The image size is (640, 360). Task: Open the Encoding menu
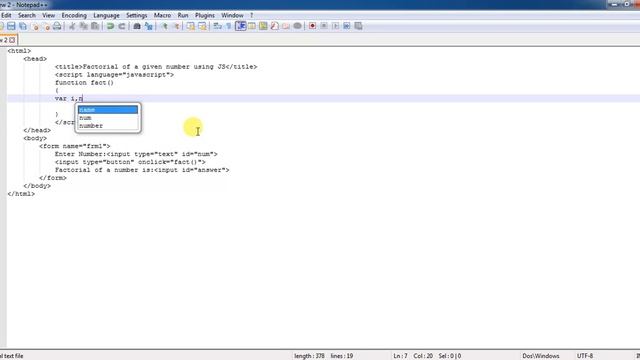pos(74,15)
